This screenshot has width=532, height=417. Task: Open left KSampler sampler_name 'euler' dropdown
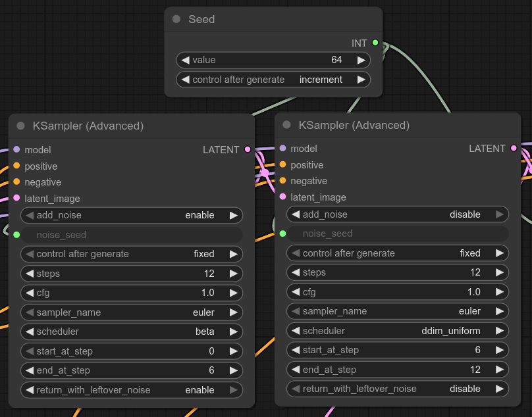coord(132,312)
